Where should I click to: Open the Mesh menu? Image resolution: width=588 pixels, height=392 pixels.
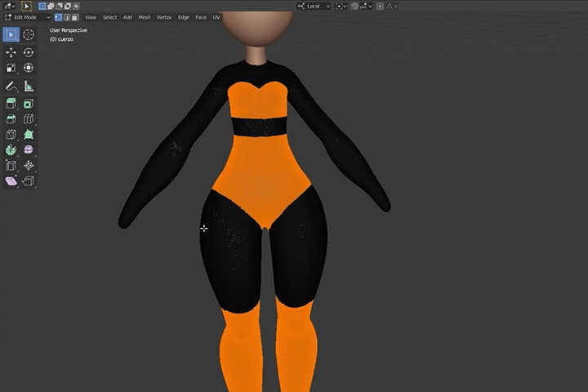click(x=145, y=17)
